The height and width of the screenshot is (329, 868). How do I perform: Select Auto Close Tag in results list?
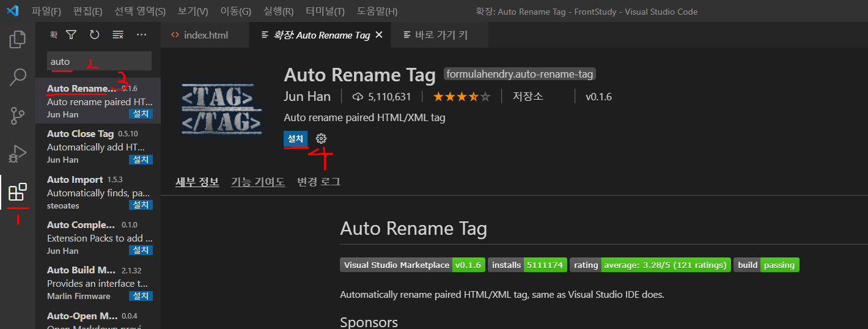(98, 146)
